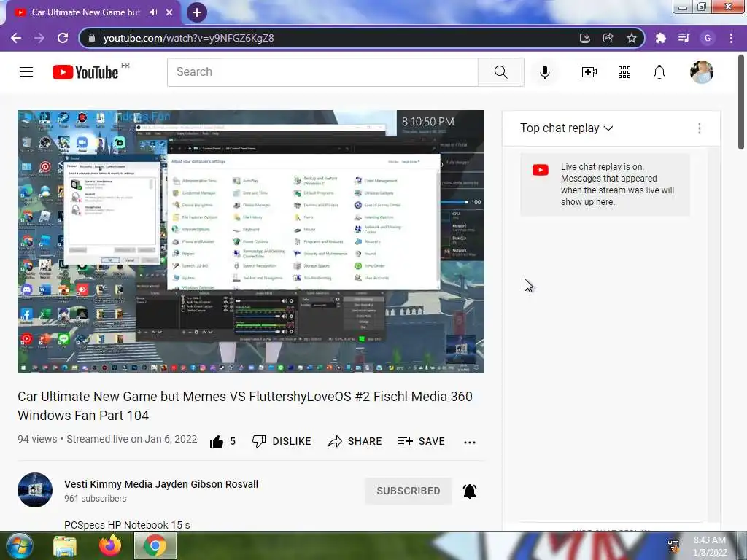Close the Car Ultimate New Game tab
Screen dimensions: 747x560
point(169,12)
